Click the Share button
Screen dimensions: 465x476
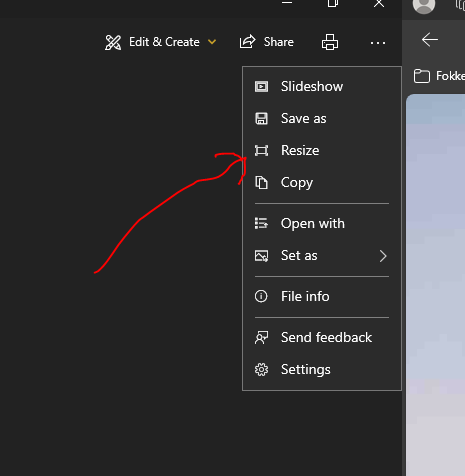click(x=267, y=42)
